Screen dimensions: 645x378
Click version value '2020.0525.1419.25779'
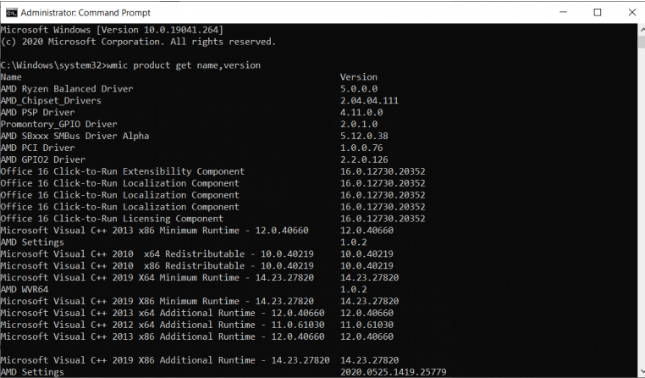(393, 372)
